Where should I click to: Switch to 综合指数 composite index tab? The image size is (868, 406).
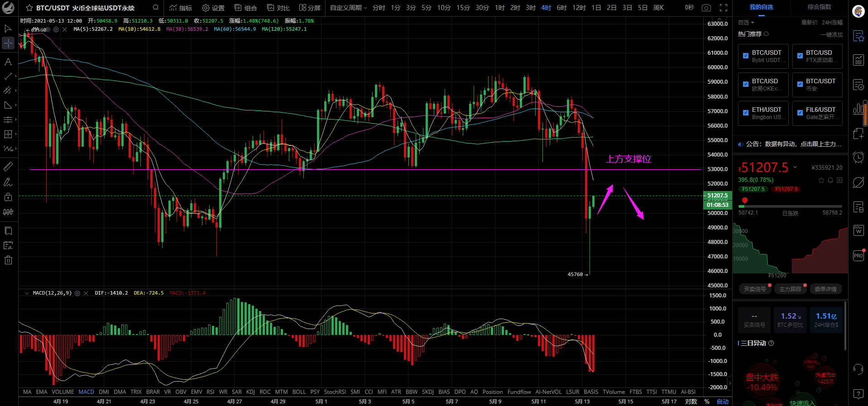[820, 7]
